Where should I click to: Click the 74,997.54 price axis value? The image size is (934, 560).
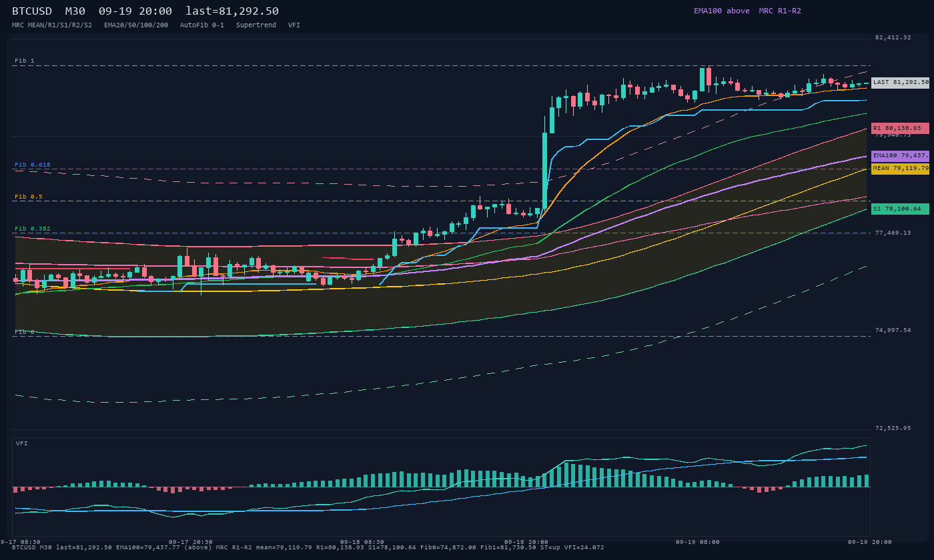[x=893, y=330]
